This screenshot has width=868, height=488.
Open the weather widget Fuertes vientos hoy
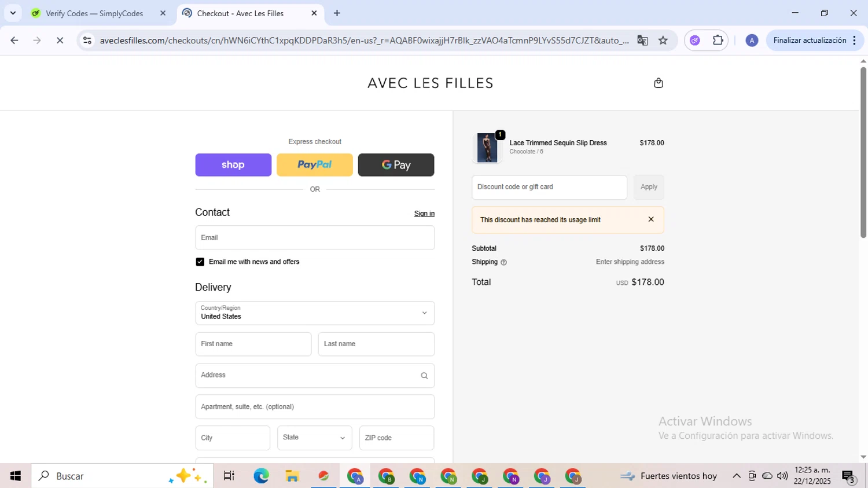tap(669, 476)
